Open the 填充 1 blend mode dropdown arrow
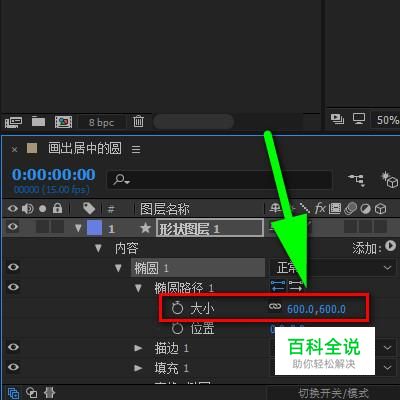The height and width of the screenshot is (400, 400). pyautogui.click(x=387, y=367)
